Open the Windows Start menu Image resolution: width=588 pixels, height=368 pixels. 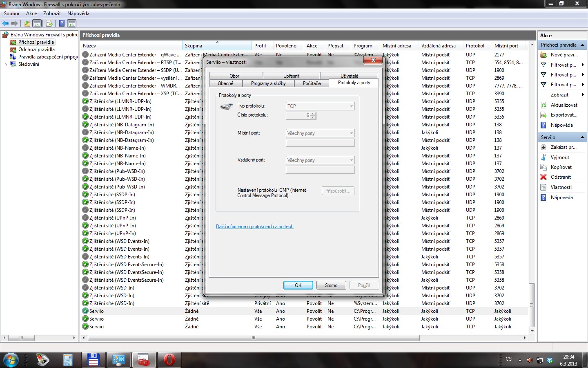[x=11, y=360]
